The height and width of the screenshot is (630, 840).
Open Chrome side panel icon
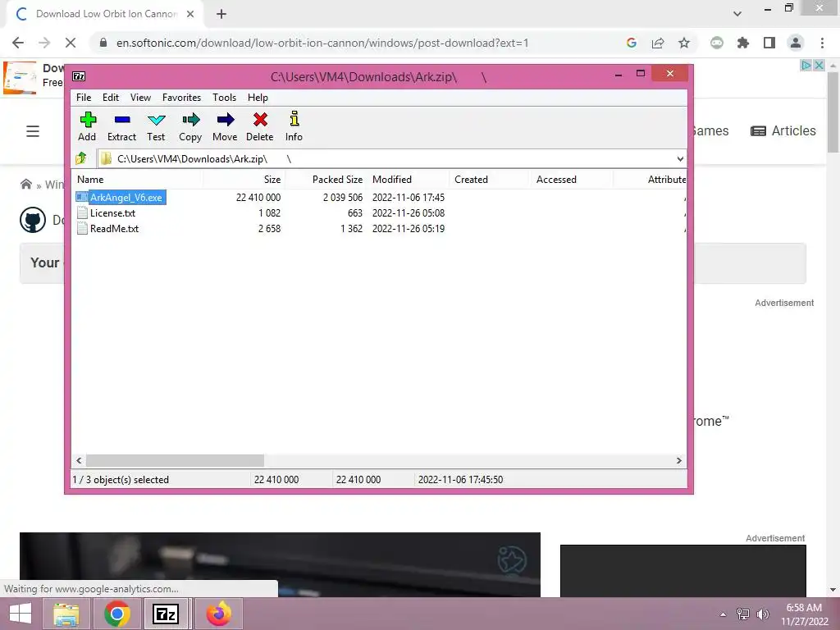click(x=769, y=43)
